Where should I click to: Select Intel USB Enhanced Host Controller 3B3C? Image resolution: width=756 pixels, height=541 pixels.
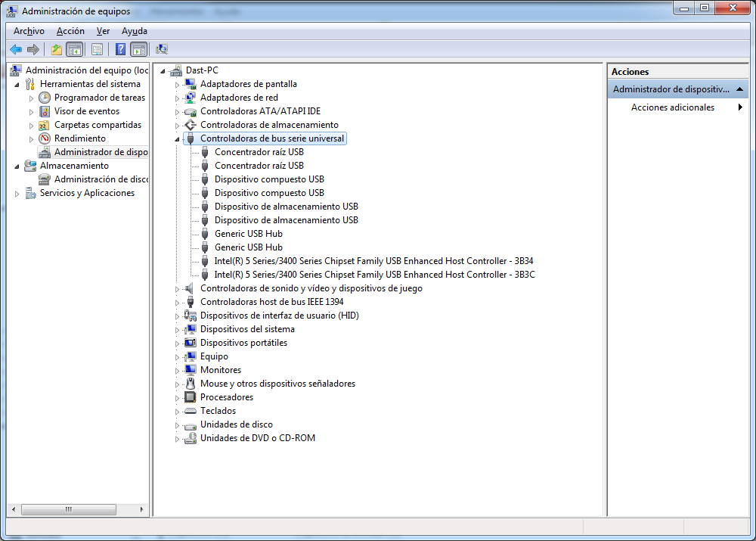tap(375, 275)
